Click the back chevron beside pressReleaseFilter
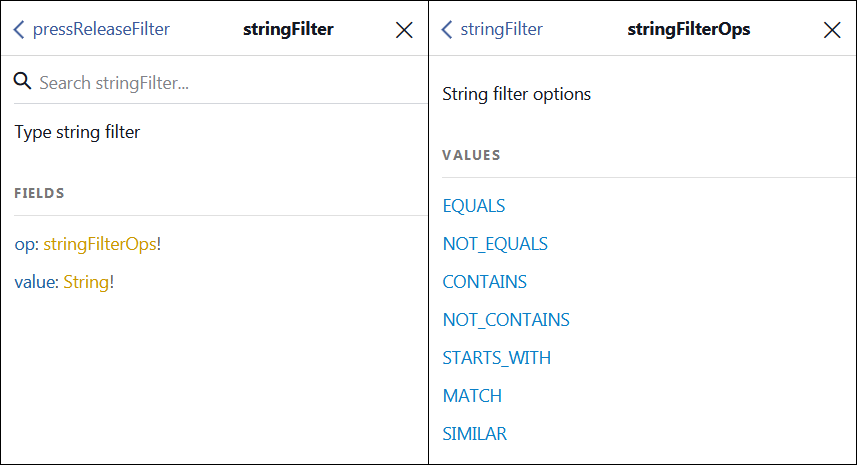The height and width of the screenshot is (465, 857). [19, 30]
